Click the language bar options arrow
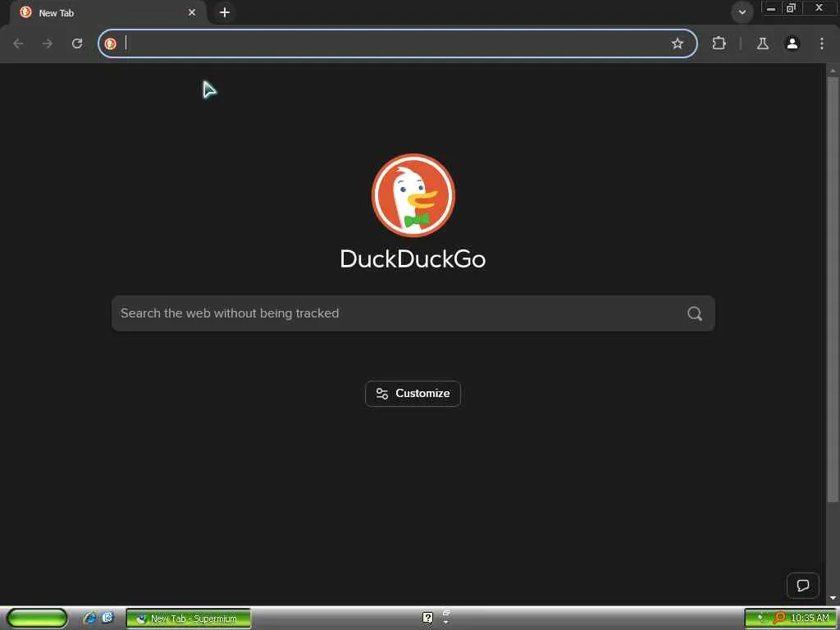840x630 pixels. (x=445, y=623)
